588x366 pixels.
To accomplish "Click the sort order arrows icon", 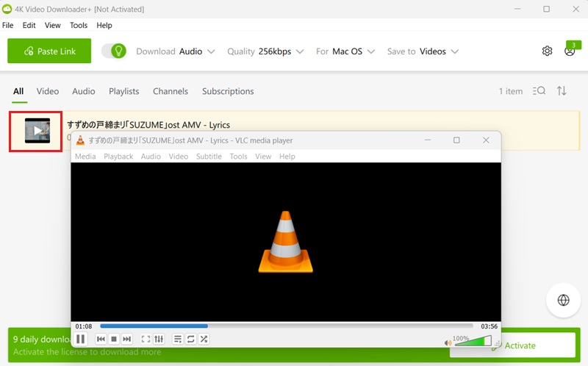I will tap(562, 91).
